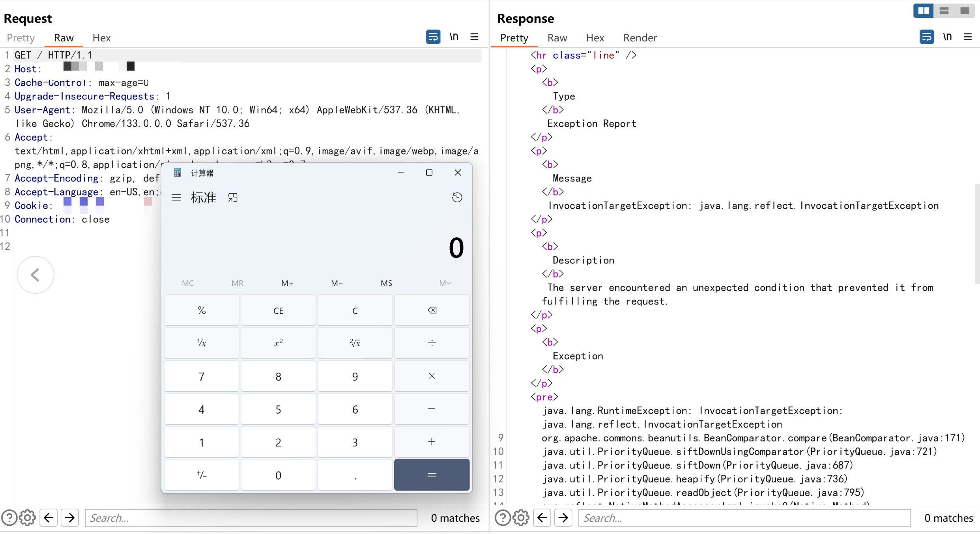Open help icon below Request panel

point(9,517)
